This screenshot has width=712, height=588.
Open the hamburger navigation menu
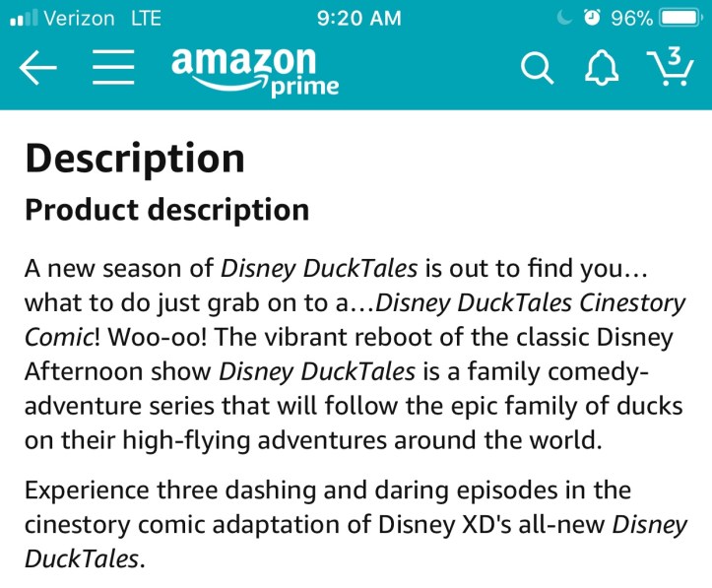(114, 69)
